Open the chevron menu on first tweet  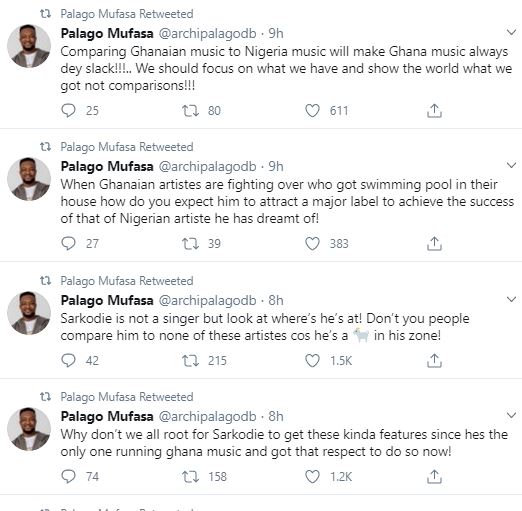tap(511, 32)
